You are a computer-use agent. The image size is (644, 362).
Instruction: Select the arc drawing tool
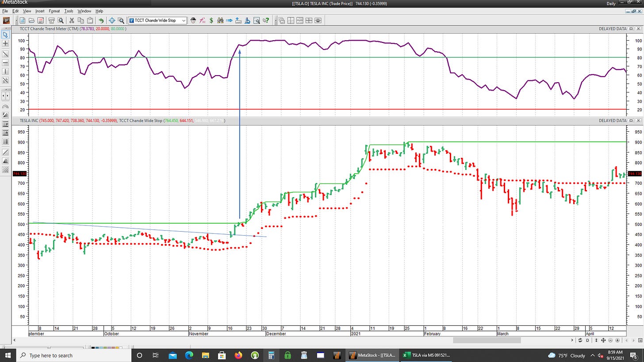[x=5, y=107]
